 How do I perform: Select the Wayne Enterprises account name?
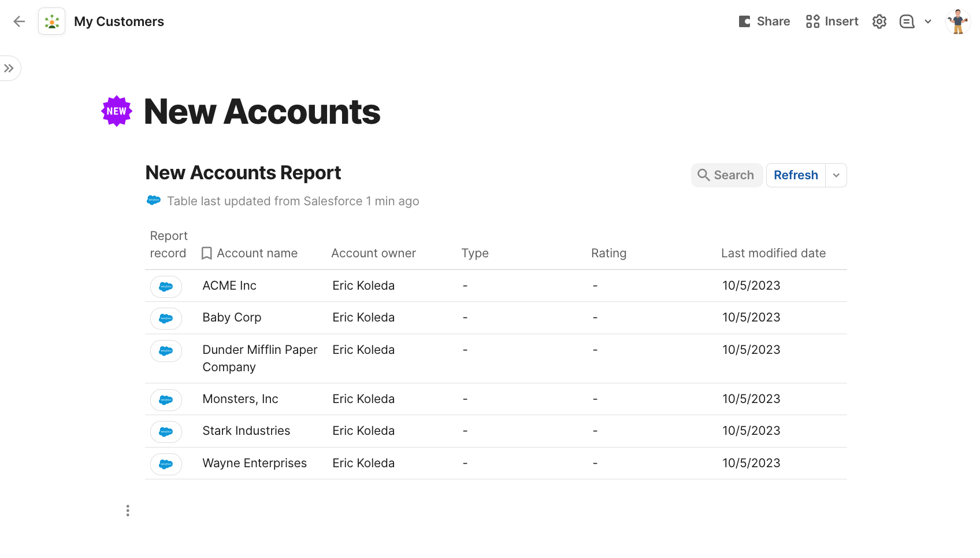pos(254,463)
